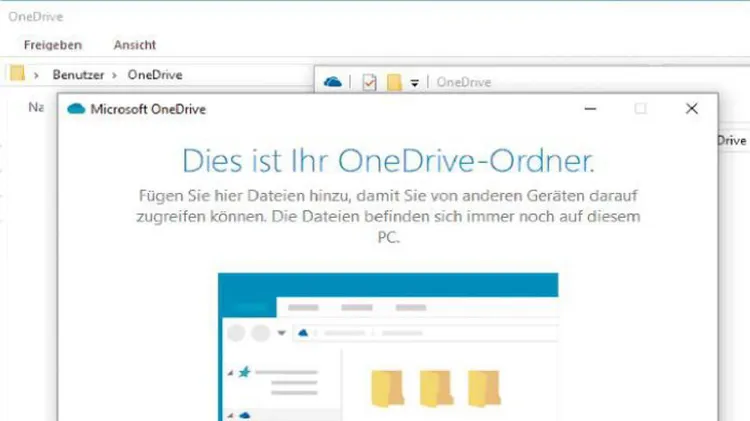The image size is (750, 421).
Task: Click the heading Dies ist Ihr OneDrive-Ordner
Action: [x=388, y=160]
